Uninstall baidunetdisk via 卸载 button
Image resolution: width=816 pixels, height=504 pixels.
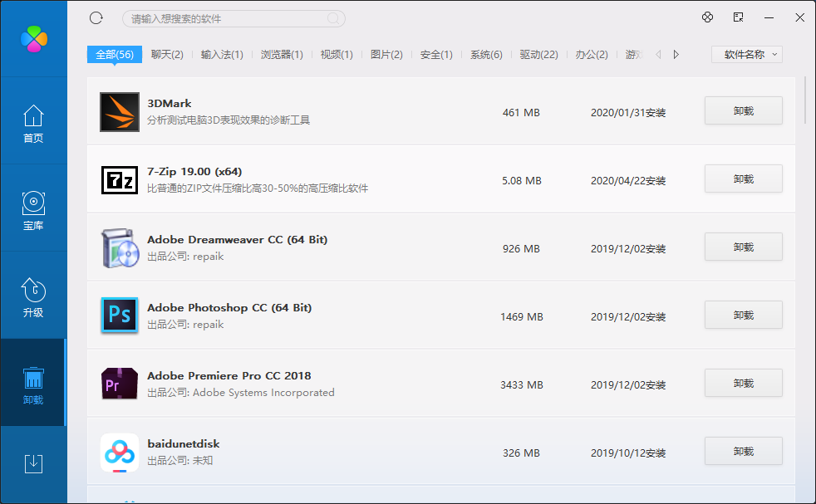(x=743, y=452)
